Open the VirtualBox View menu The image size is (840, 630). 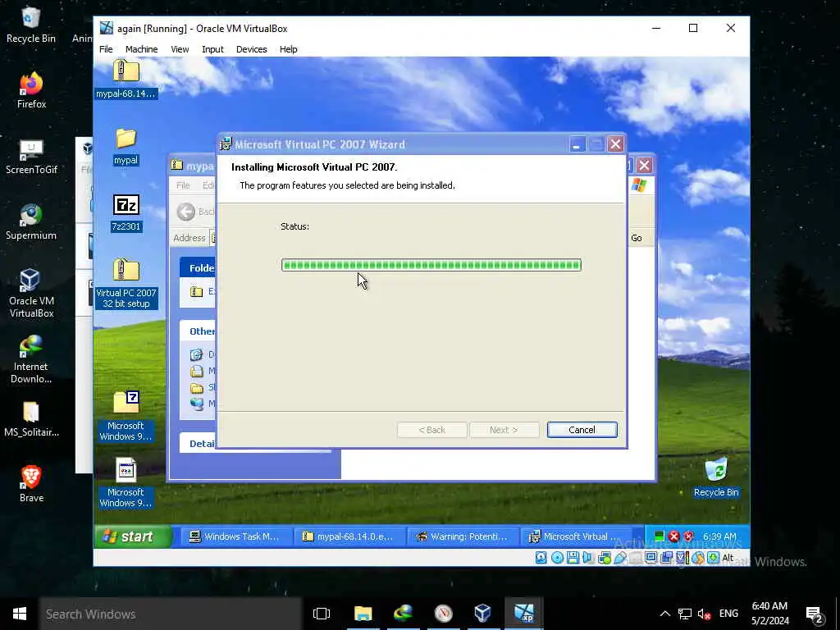(x=180, y=49)
